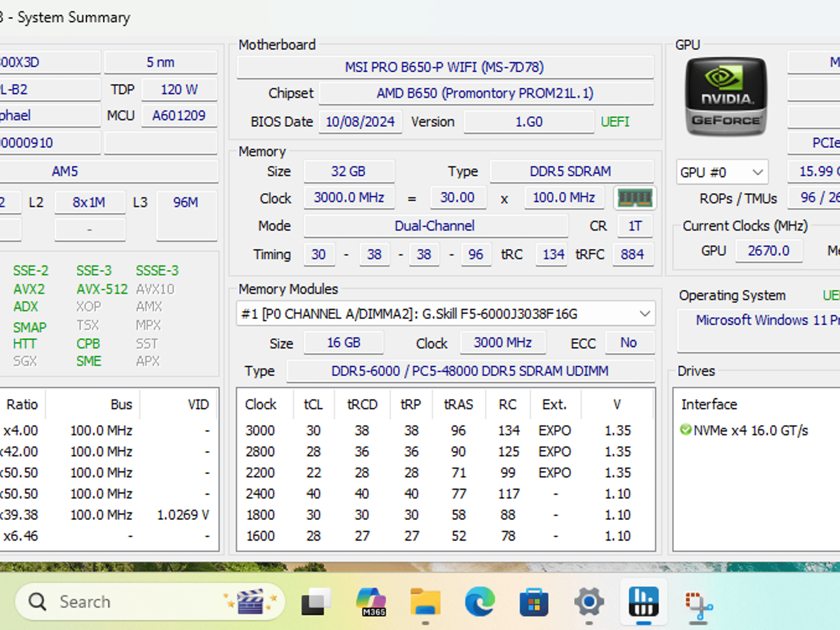Viewport: 840px width, 630px height.
Task: Click the x39.38 ratio row
Action: (x=109, y=515)
